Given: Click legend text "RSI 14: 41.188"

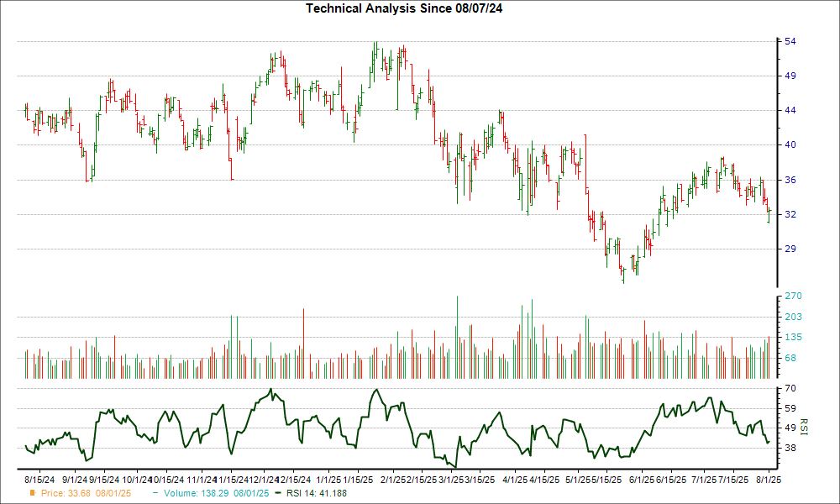Looking at the screenshot, I should (x=317, y=493).
